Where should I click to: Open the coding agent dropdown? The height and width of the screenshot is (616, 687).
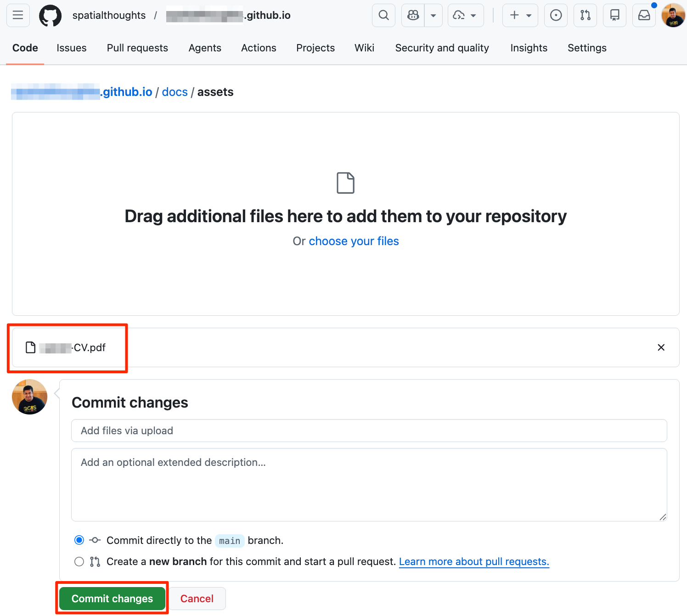(x=465, y=16)
